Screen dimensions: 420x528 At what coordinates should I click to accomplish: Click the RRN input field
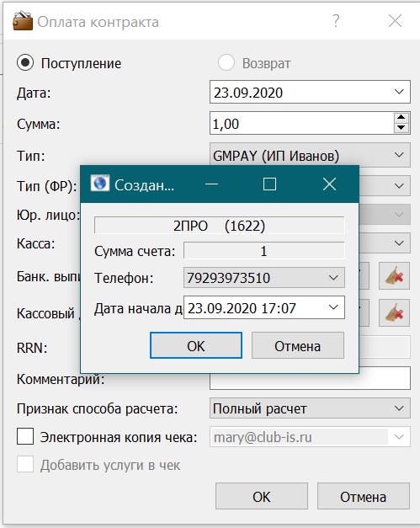point(385,347)
